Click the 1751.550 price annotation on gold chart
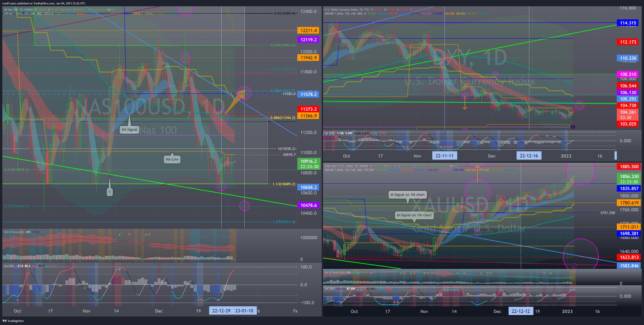Screen dimensions: 644x325 point(608,213)
